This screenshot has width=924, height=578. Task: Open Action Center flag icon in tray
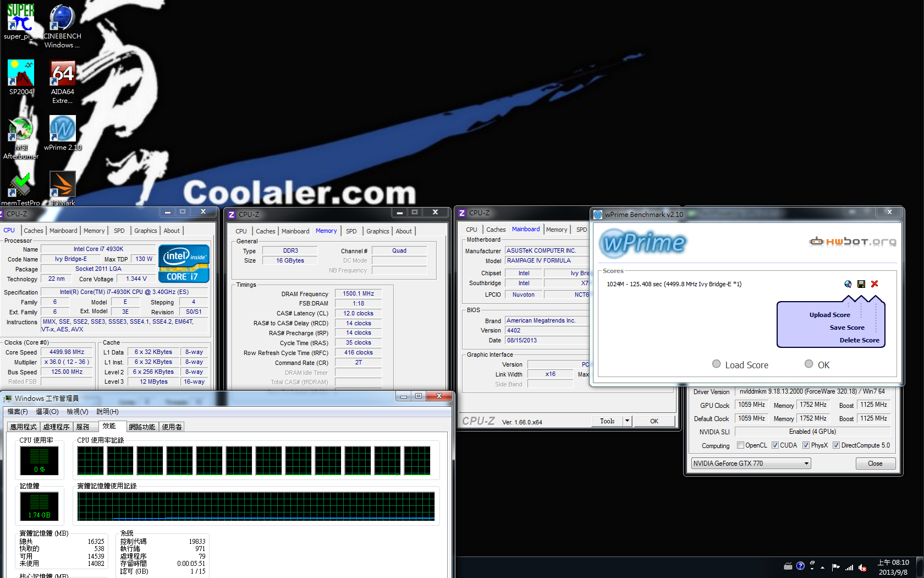coord(835,567)
